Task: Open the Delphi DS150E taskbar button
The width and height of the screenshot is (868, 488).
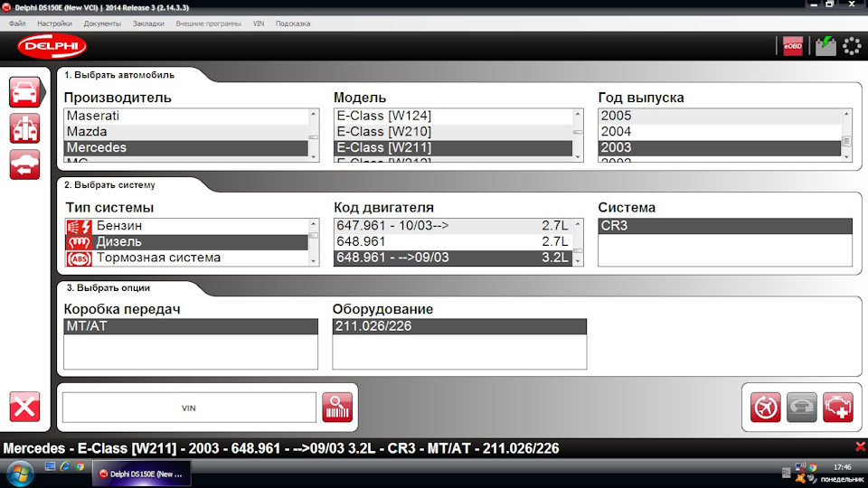Action: point(141,474)
